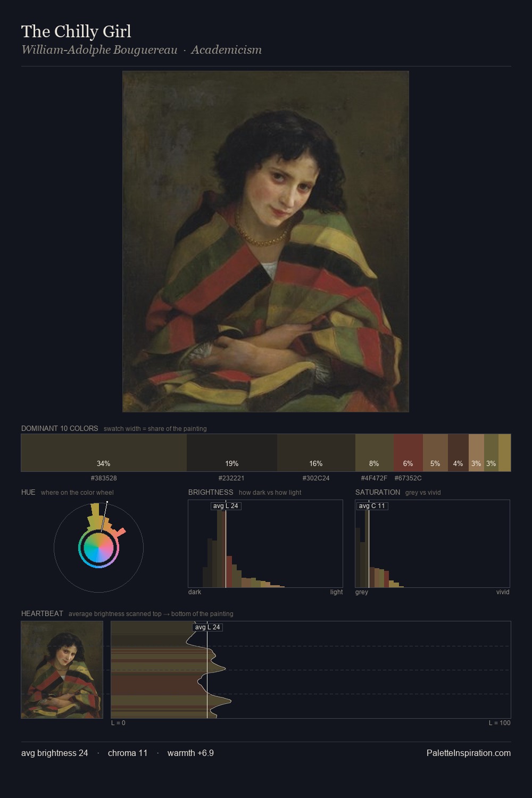
Task: Click the 19% dark swatch
Action: pos(232,453)
